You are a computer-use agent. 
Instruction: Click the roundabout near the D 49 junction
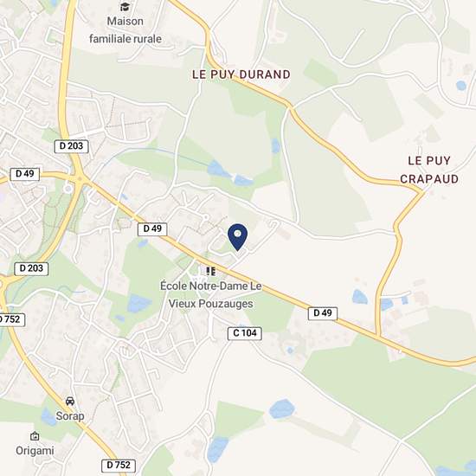point(68,189)
